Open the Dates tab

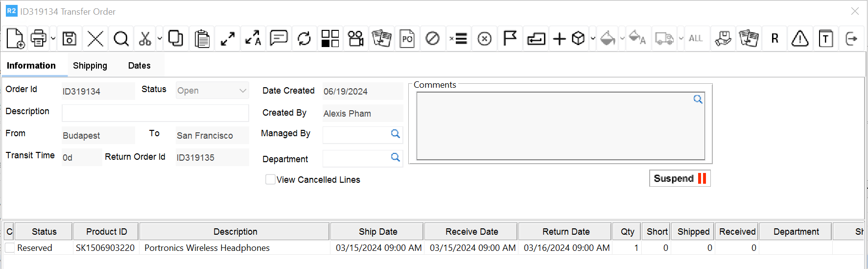point(139,66)
